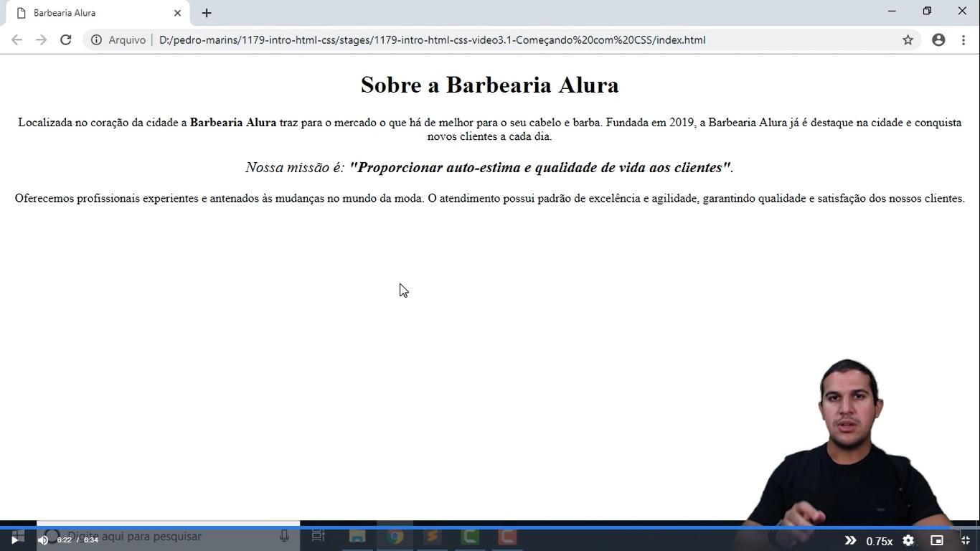The height and width of the screenshot is (551, 980).
Task: Go back to the previous page
Action: [x=17, y=40]
